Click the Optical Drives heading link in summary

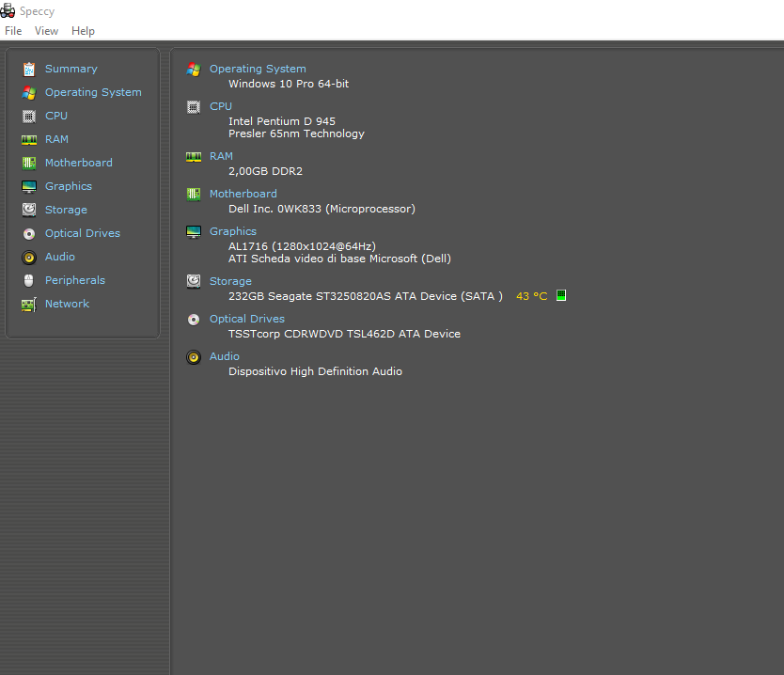click(x=247, y=319)
